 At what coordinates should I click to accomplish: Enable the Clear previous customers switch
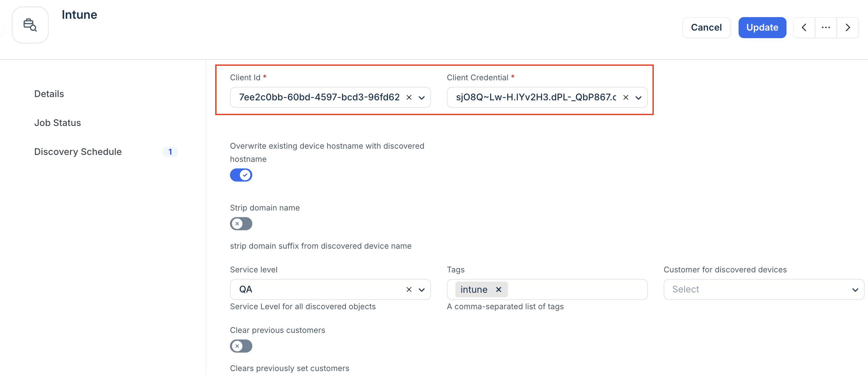[241, 346]
